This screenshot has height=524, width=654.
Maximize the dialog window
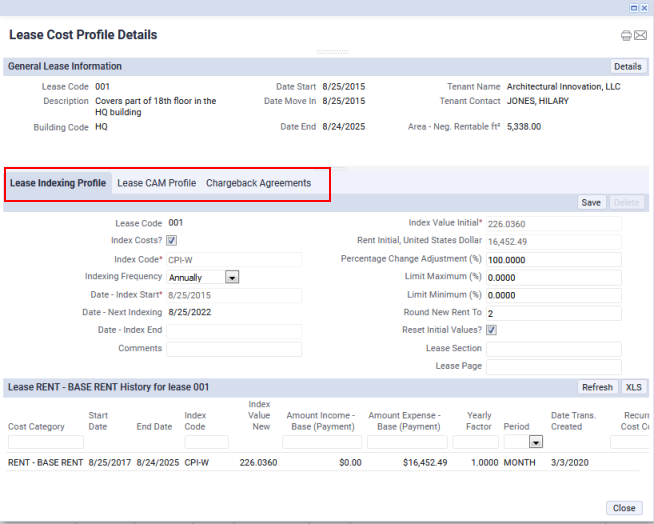click(x=634, y=8)
